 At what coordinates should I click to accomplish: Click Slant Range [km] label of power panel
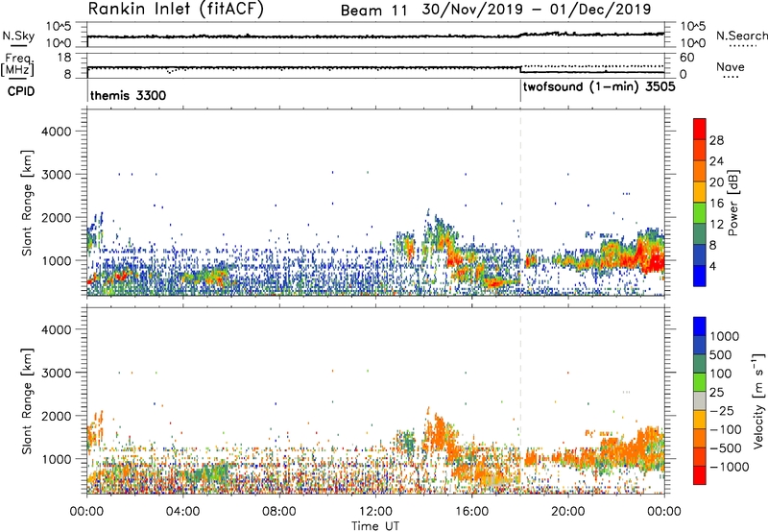click(x=27, y=203)
